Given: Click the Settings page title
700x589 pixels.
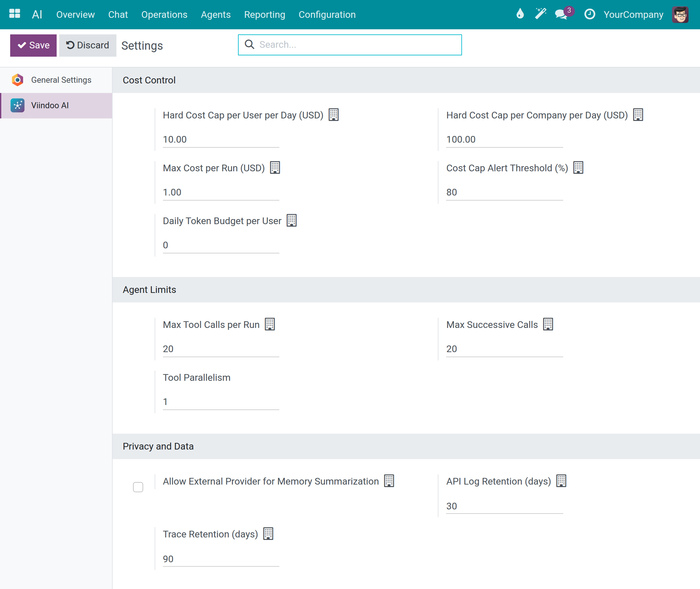Looking at the screenshot, I should coord(142,46).
